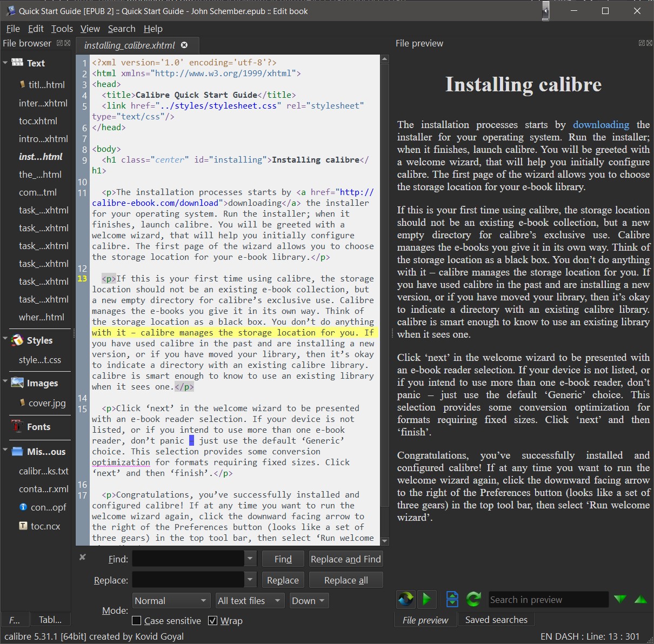This screenshot has height=644, width=654.
Task: Click the Fonts category icon
Action: [17, 426]
